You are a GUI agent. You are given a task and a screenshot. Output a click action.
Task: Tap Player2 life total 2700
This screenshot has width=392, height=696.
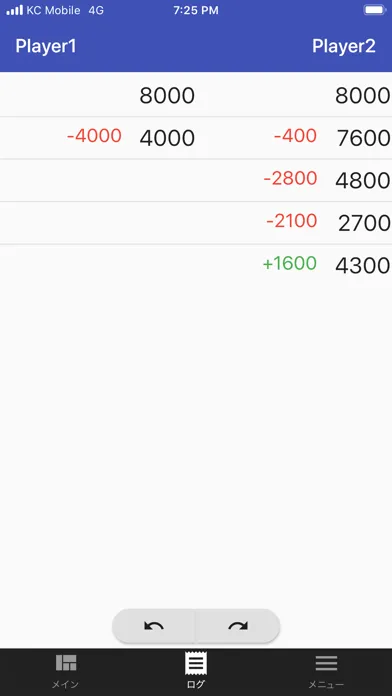tap(364, 223)
